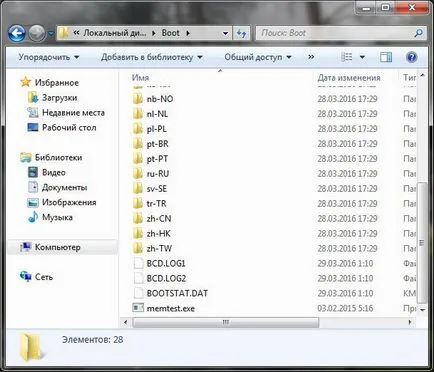Viewport: 434px width, 372px height.
Task: Select the BOOTSTAT.DAT file icon
Action: (x=138, y=293)
